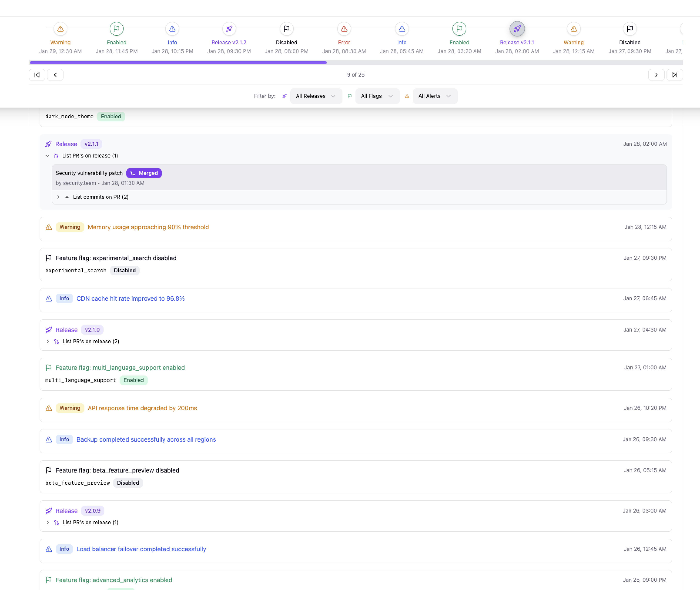
Task: Click the Info badge on CDN cache alert
Action: click(64, 298)
